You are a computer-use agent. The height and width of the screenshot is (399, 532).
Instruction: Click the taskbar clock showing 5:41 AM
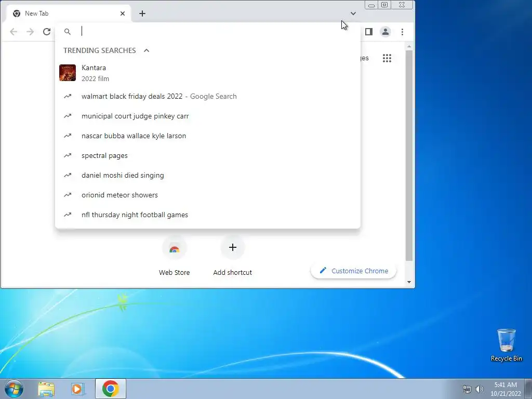pos(506,389)
